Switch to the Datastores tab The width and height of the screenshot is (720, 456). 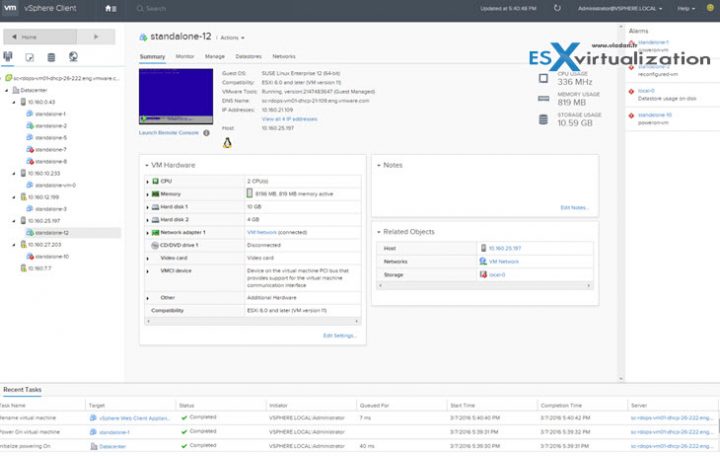pos(248,56)
